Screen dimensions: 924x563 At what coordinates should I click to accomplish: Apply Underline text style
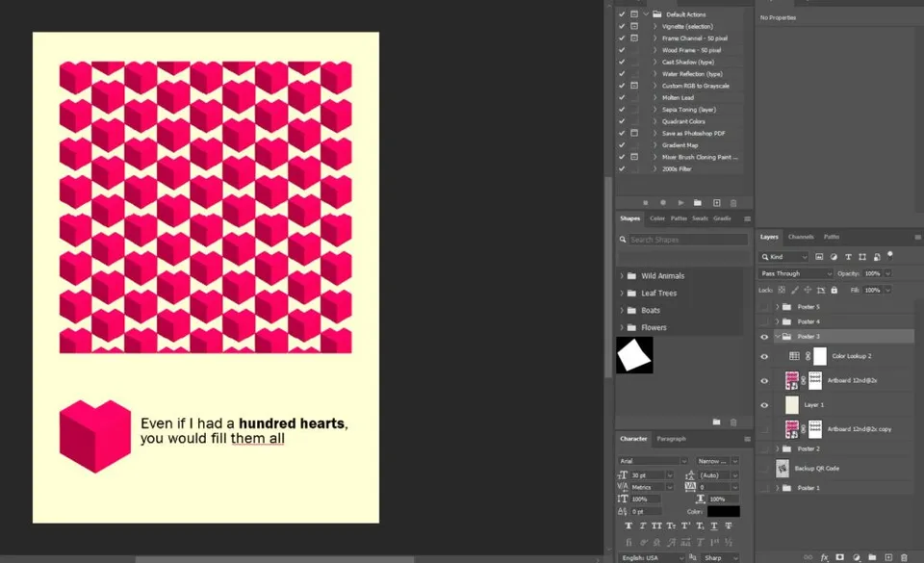pyautogui.click(x=714, y=525)
